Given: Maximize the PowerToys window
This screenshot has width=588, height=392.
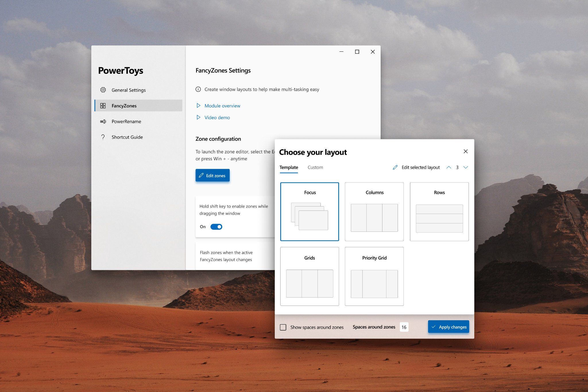Looking at the screenshot, I should click(x=357, y=52).
